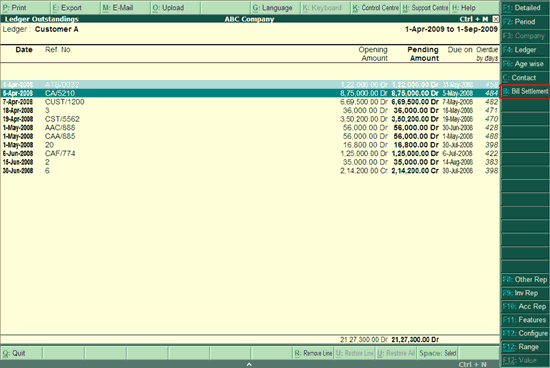Viewport: 550px width, 368px height.
Task: Click the Help menu item
Action: tap(475, 8)
